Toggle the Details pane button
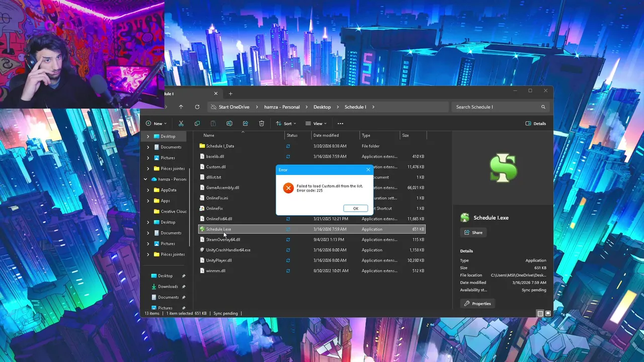The image size is (644, 362). tap(536, 123)
